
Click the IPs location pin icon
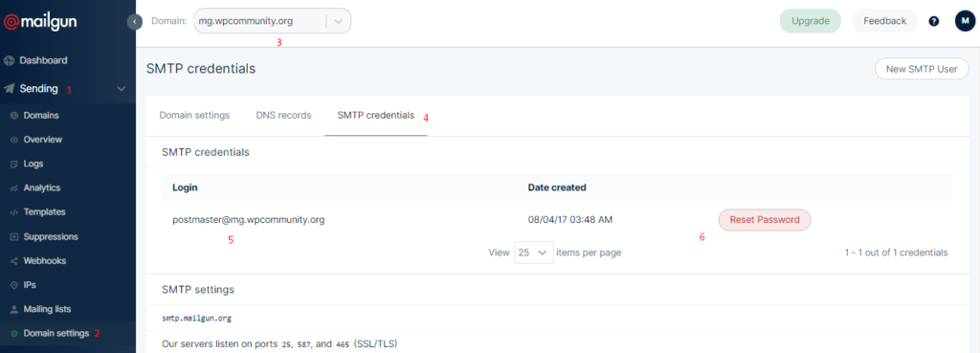[x=14, y=285]
